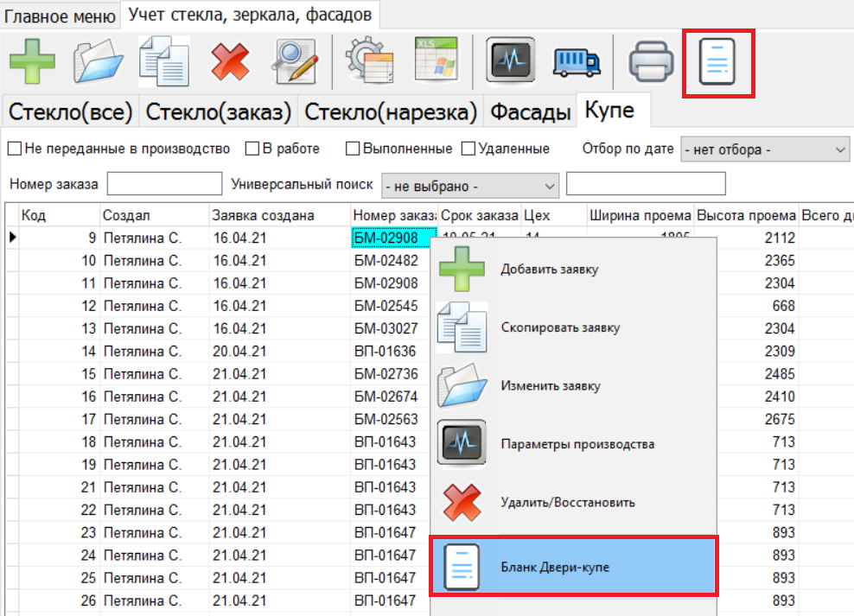Enable 'Не переданные в производство' checkbox

pos(15,149)
